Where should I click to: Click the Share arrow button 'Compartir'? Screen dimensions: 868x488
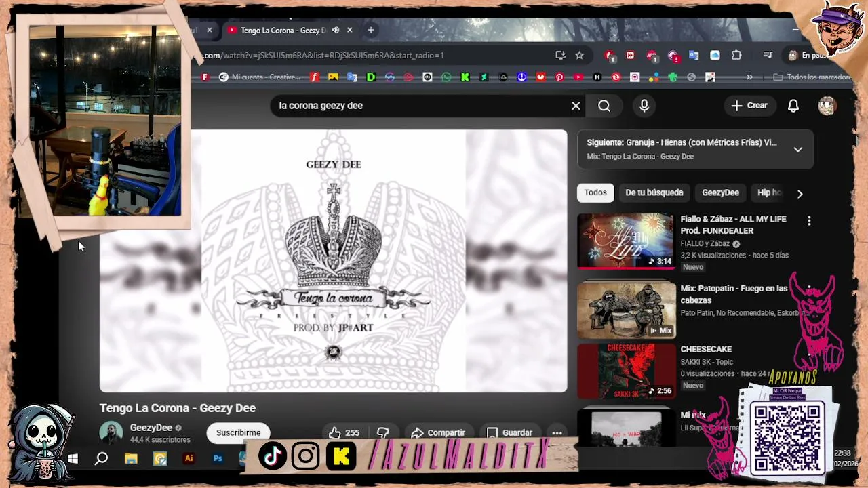coord(438,432)
